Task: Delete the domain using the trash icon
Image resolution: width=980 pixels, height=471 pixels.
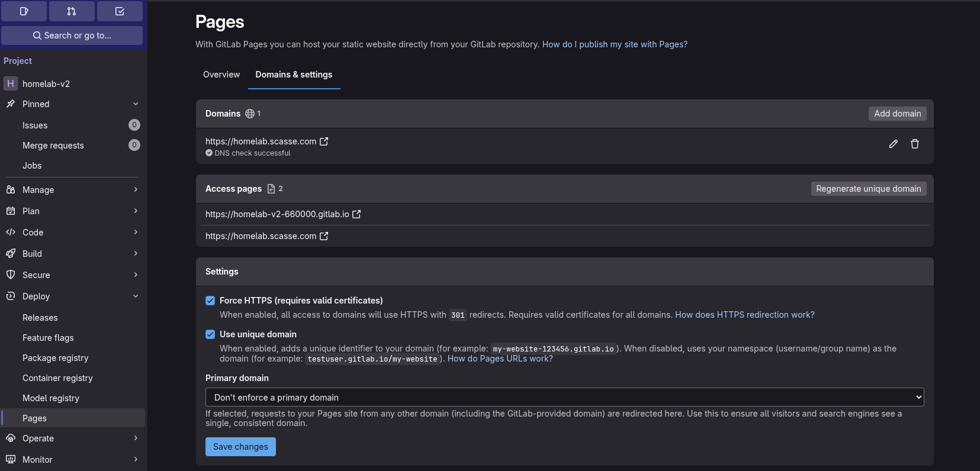Action: coord(914,144)
